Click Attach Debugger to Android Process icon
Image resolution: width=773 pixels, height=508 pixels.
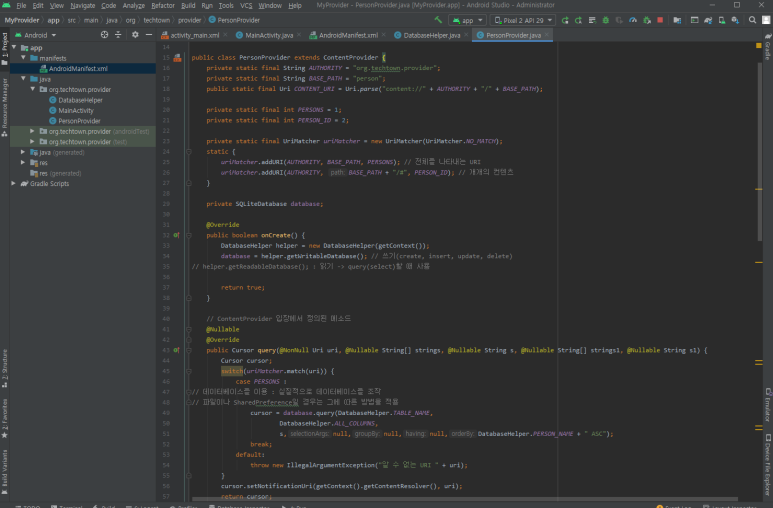[x=647, y=20]
